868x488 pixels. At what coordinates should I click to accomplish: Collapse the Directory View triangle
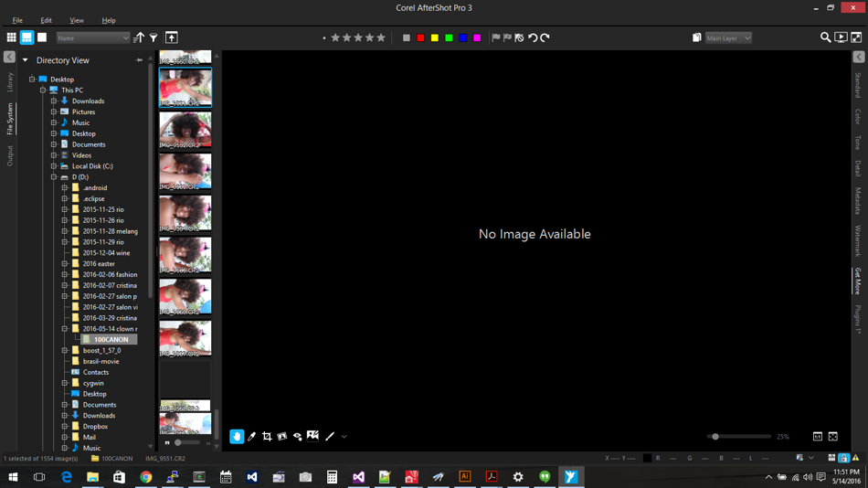point(25,59)
